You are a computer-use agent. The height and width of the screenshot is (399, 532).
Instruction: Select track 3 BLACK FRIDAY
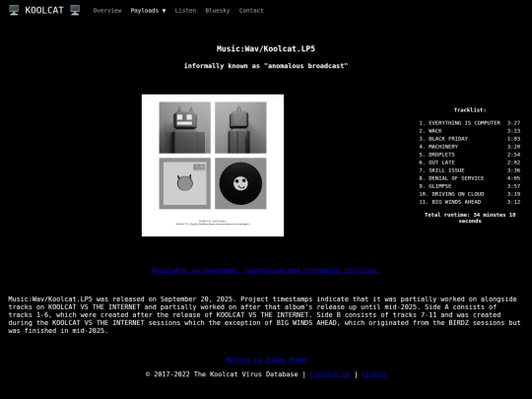[470, 139]
